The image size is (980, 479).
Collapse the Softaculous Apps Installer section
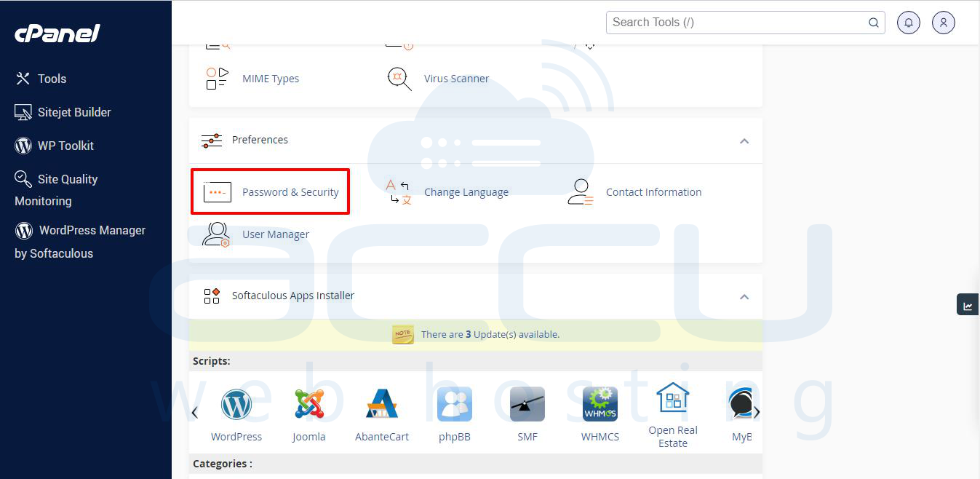pos(744,296)
